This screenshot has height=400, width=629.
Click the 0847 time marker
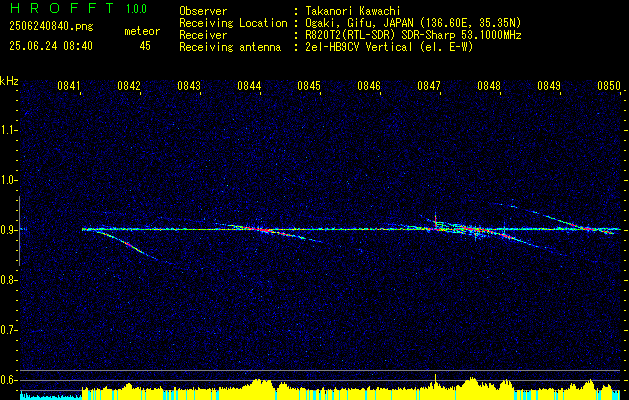(429, 86)
